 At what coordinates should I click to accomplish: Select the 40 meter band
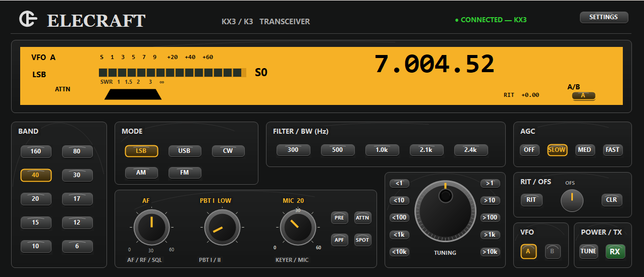(x=36, y=175)
